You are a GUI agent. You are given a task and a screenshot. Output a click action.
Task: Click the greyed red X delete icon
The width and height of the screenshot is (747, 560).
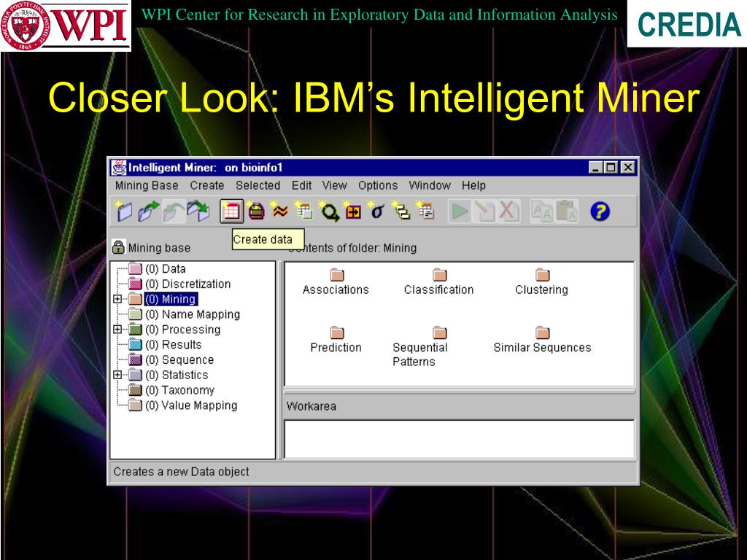pos(508,211)
